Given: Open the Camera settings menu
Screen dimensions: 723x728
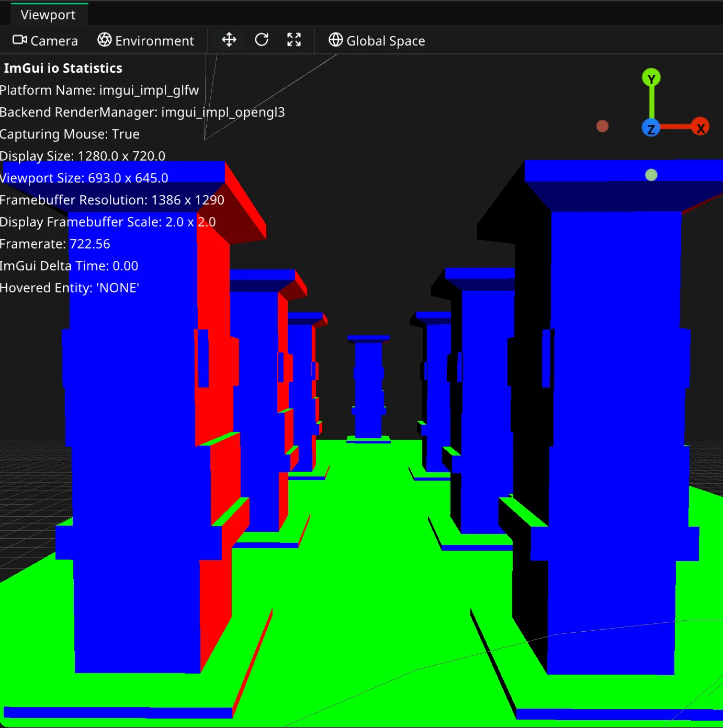Looking at the screenshot, I should pos(45,41).
